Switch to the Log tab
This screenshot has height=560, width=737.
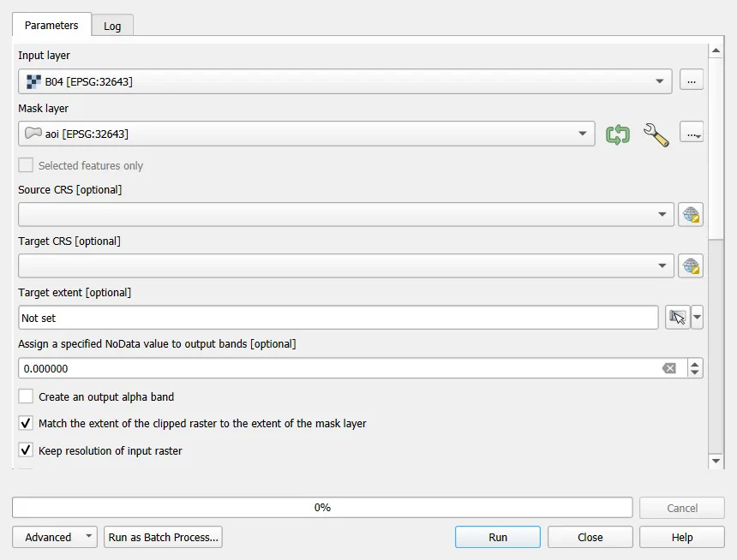point(112,27)
